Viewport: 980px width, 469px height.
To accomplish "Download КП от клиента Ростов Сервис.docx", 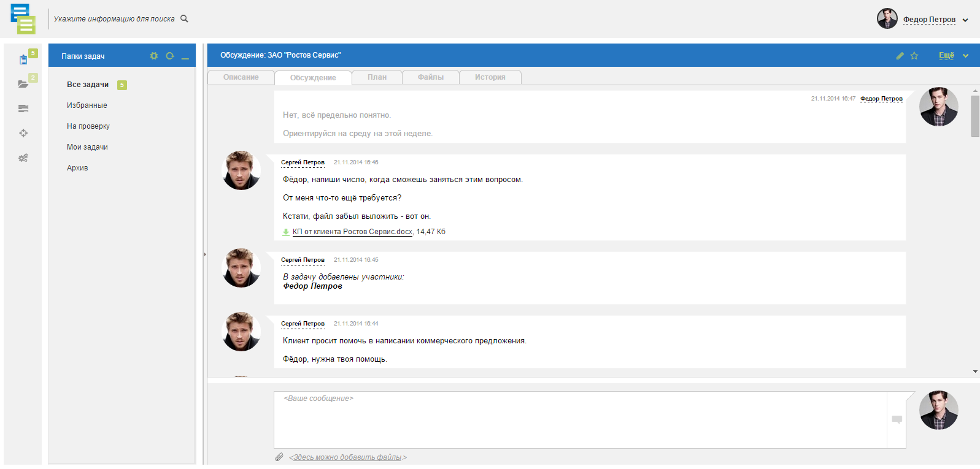I will tap(352, 232).
